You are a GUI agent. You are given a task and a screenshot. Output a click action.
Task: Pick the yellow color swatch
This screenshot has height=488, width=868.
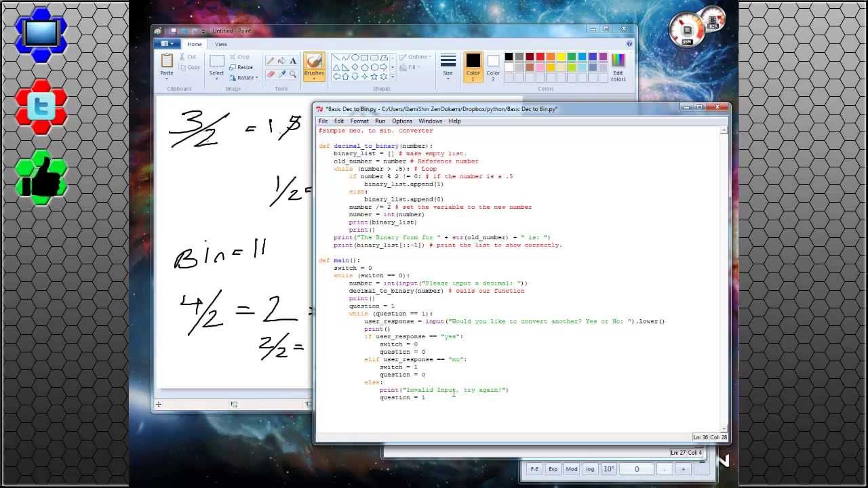[561, 56]
